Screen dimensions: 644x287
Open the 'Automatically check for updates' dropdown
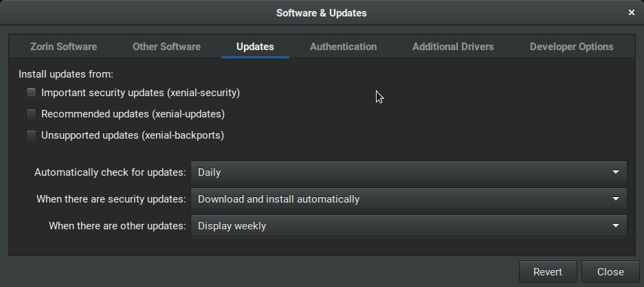click(408, 172)
